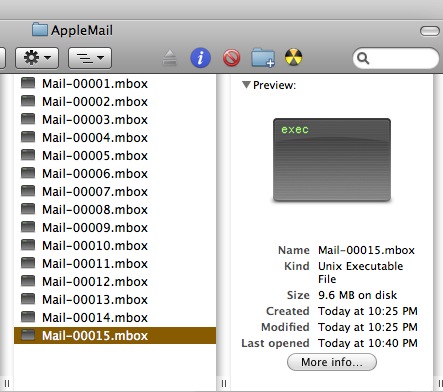
Task: Click the magnifying glass search icon
Action: coord(363,58)
